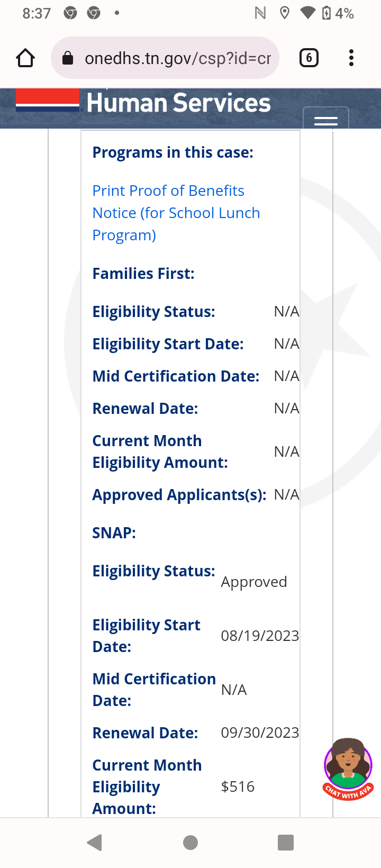Viewport: 381px width, 868px height.
Task: Open Chrome three-dot overflow menu
Action: coord(351,58)
